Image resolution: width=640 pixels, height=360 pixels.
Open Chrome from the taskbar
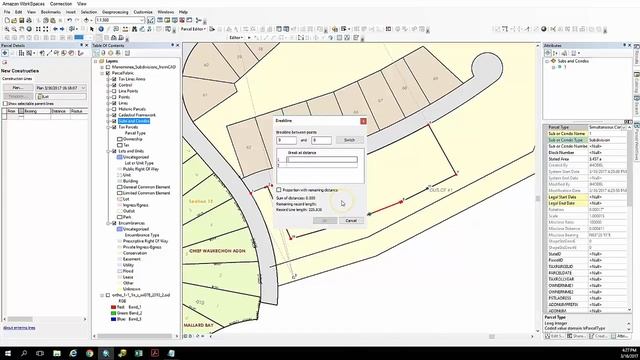89,353
